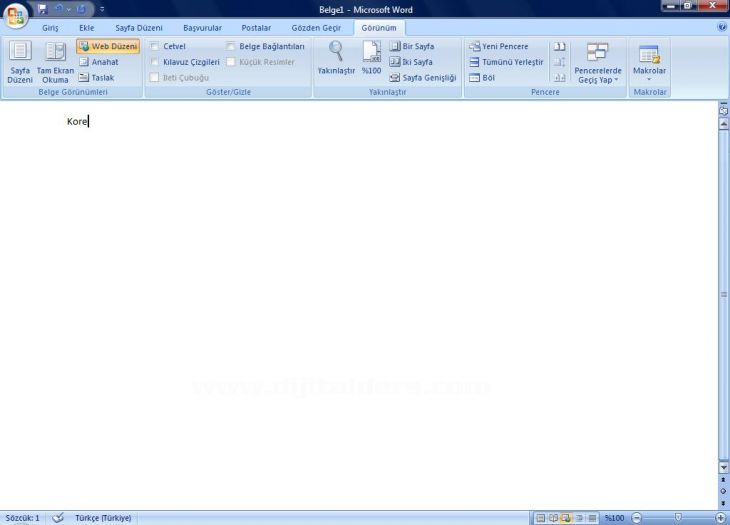Open the Ekle ribbon tab

[87, 28]
